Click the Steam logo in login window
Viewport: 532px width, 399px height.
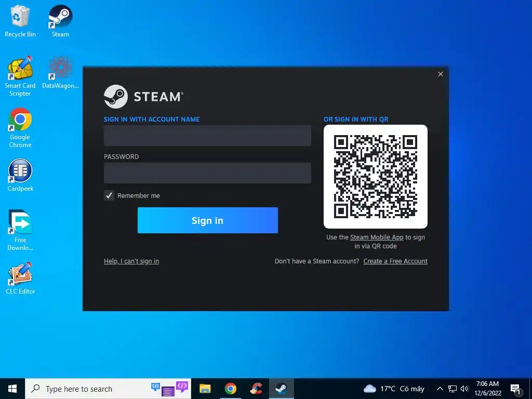click(x=143, y=97)
